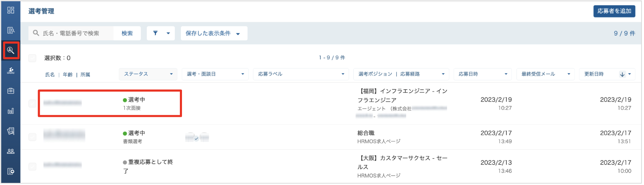Expand the ステータス filter dropdown
The image size is (644, 185).
click(x=148, y=74)
